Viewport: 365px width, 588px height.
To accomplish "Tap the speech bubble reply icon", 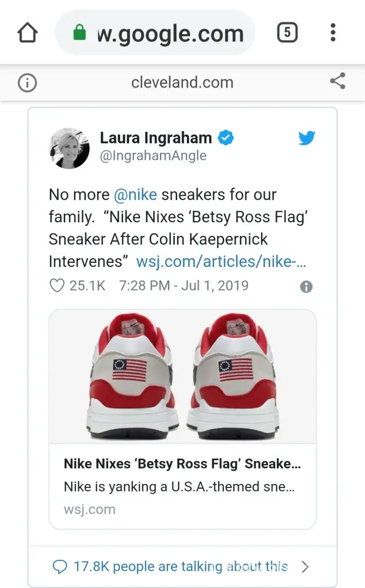I will tap(60, 567).
